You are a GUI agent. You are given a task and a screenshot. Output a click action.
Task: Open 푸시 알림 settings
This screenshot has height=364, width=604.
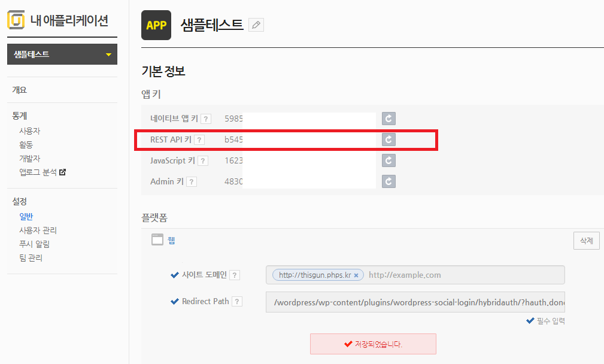pyautogui.click(x=34, y=244)
